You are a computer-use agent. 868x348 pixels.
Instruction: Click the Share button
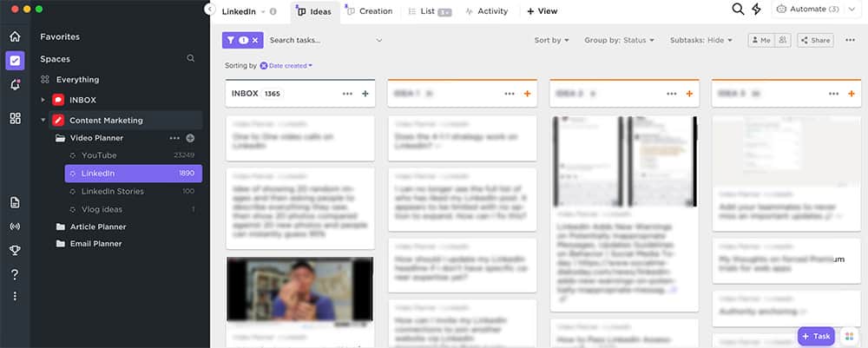(x=815, y=40)
